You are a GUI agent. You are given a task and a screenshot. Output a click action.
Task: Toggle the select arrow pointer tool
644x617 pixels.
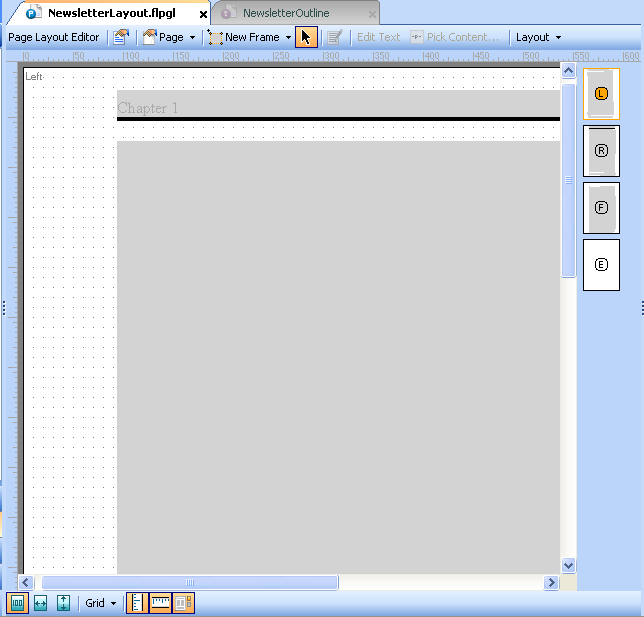pyautogui.click(x=306, y=37)
